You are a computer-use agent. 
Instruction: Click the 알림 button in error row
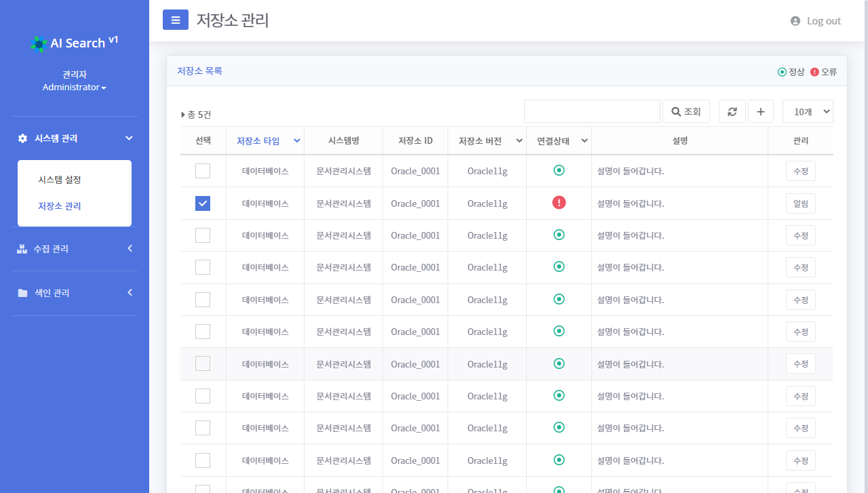coord(800,203)
